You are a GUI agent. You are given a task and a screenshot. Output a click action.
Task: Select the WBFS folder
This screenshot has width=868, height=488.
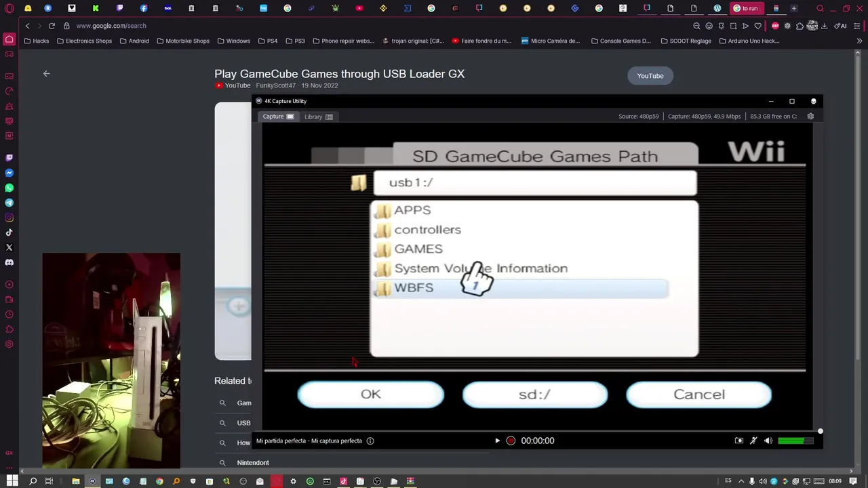click(x=521, y=288)
